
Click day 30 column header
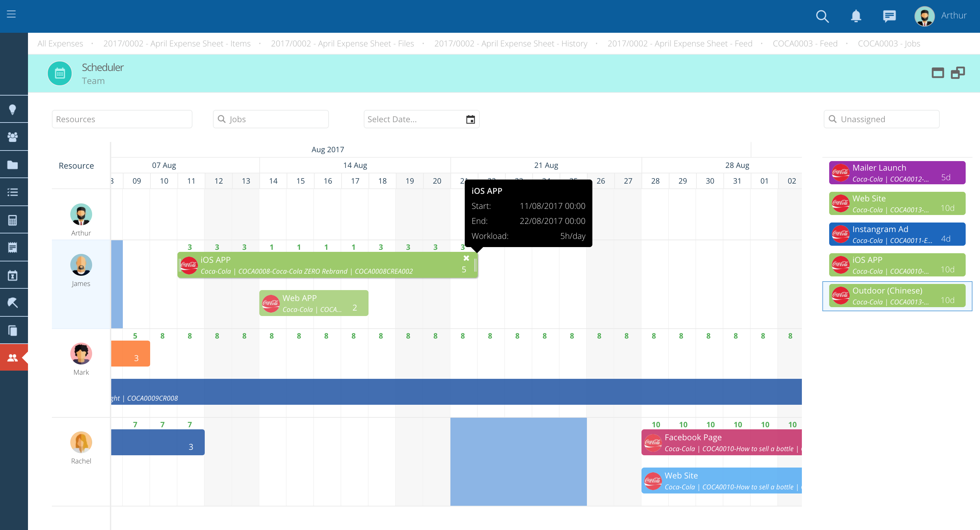710,181
